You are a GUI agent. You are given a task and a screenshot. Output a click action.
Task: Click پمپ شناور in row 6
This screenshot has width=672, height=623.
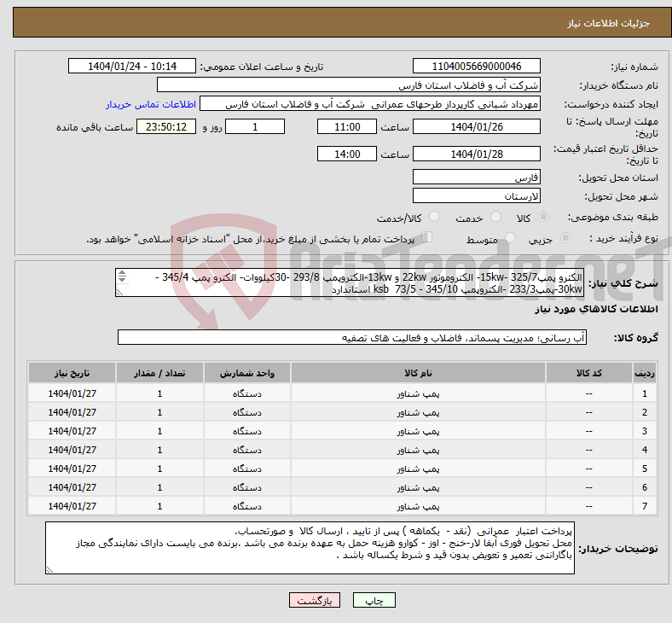tap(418, 488)
